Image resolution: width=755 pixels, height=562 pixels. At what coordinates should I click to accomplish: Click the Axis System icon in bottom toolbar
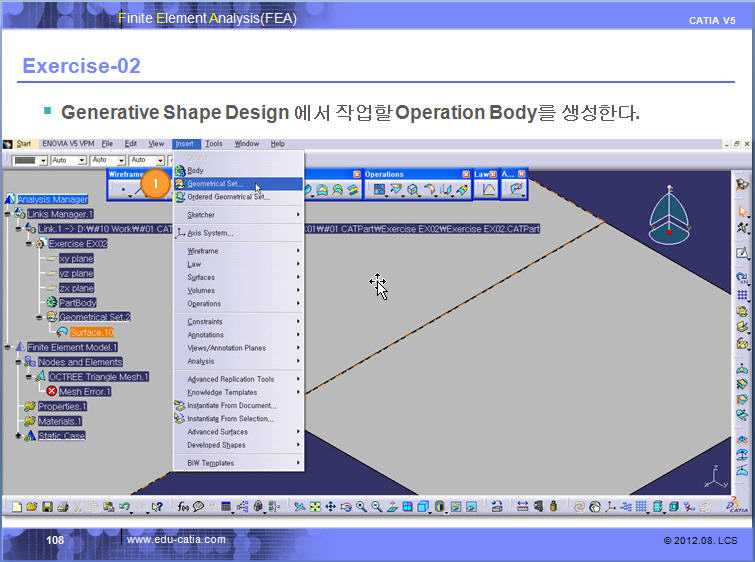(x=610, y=507)
